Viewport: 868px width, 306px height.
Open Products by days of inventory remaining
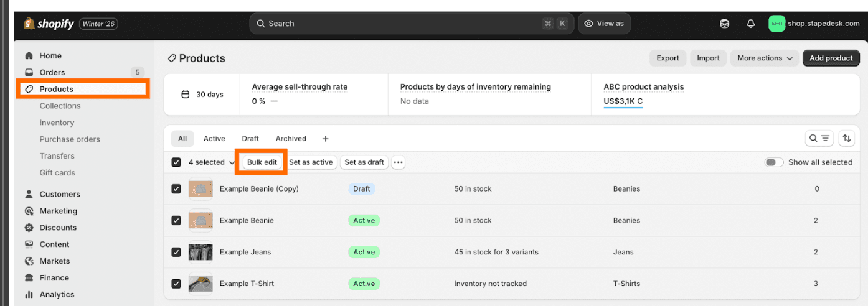[x=475, y=87]
